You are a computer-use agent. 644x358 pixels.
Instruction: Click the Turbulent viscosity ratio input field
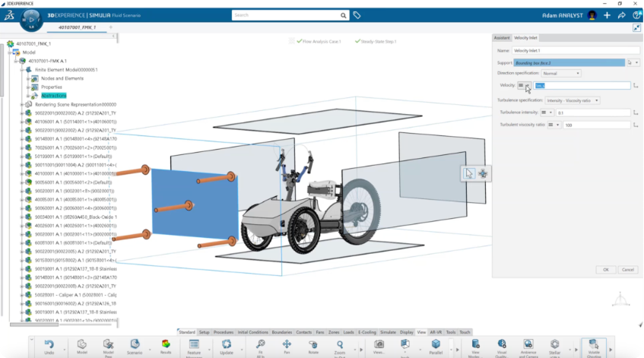click(597, 125)
